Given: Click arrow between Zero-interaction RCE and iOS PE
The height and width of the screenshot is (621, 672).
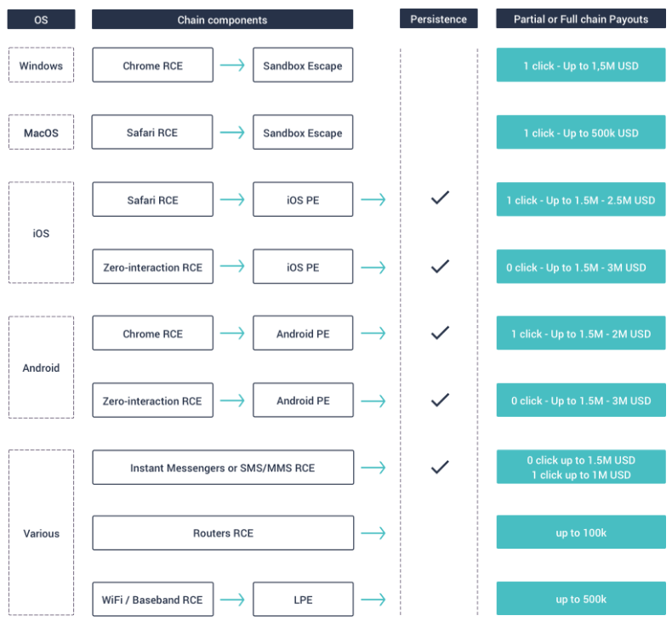Looking at the screenshot, I should point(232,267).
